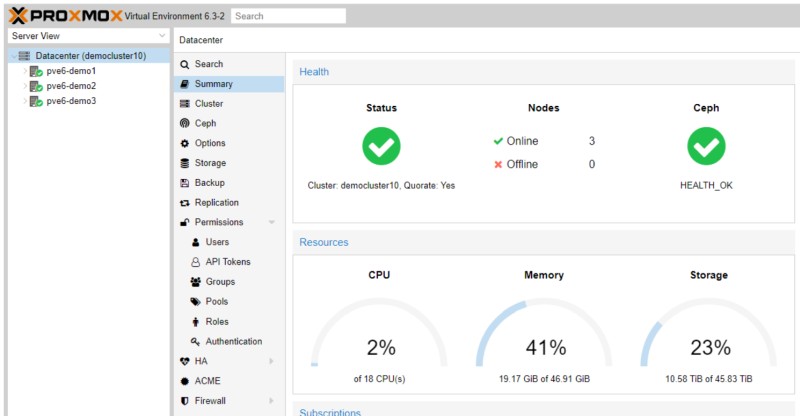Viewport: 800px width, 416px height.
Task: Select pve6-demo3 node label
Action: pos(71,101)
